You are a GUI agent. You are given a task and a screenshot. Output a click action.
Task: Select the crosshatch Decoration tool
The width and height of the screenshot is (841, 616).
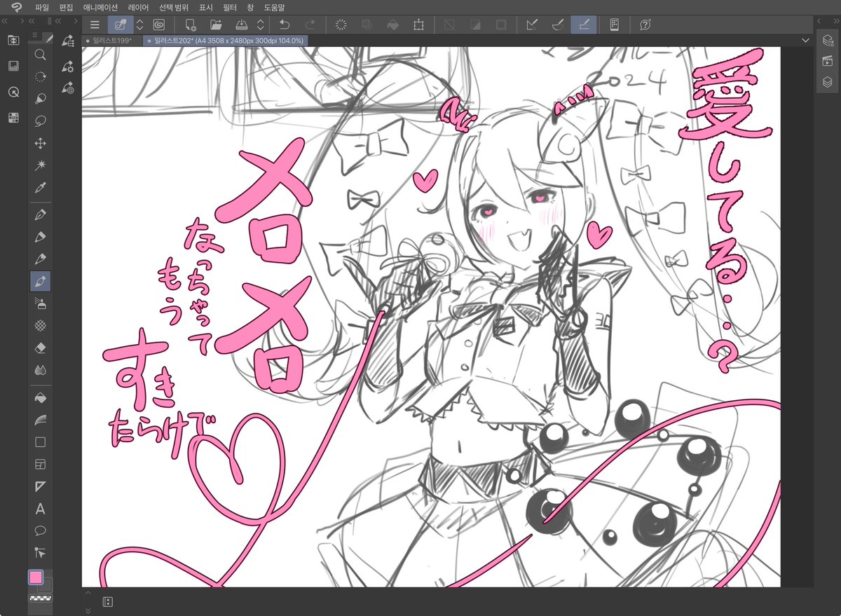tap(41, 326)
